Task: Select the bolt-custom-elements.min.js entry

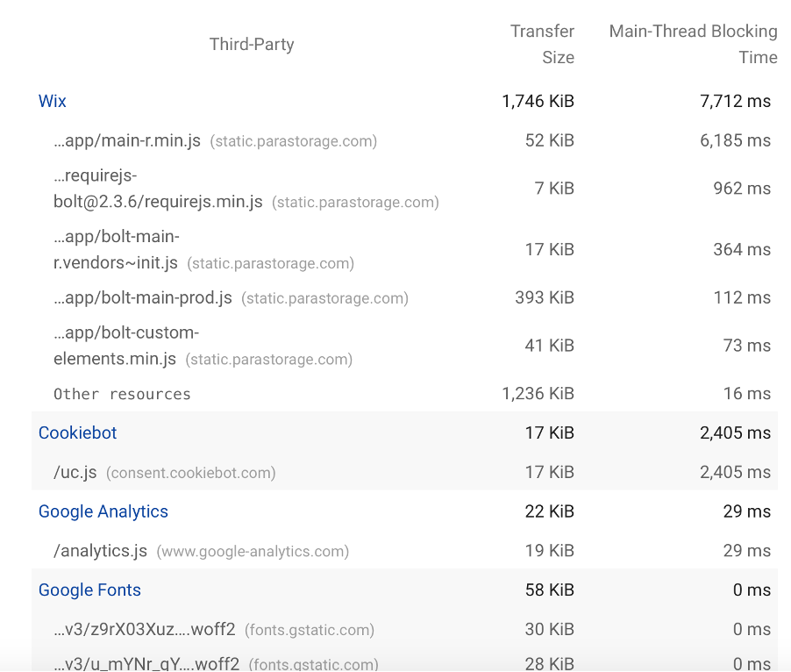Action: 203,346
